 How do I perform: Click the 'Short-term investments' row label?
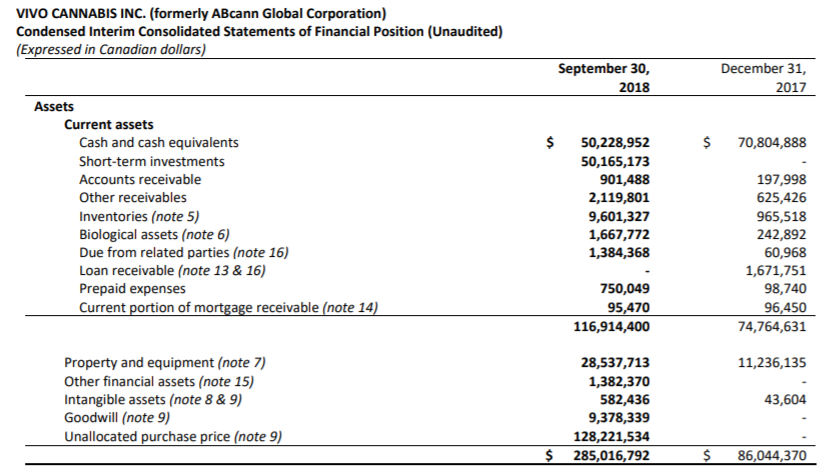pos(151,161)
